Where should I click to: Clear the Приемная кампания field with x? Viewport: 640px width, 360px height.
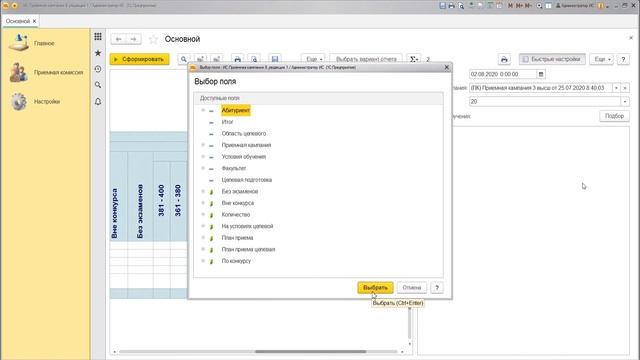(625, 88)
